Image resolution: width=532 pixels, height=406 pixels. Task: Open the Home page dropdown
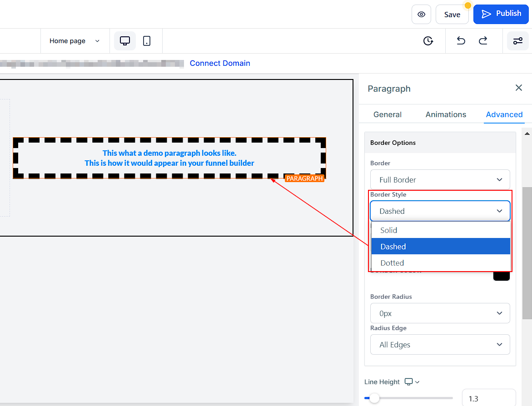[x=75, y=41]
